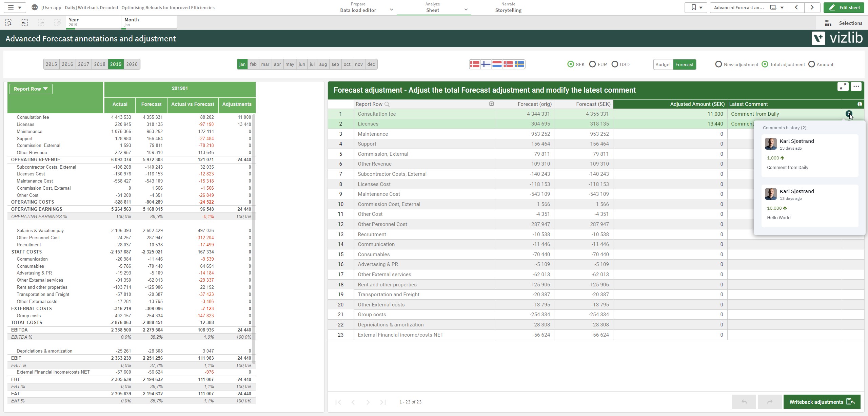Click the Edit sheet button

pos(844,7)
